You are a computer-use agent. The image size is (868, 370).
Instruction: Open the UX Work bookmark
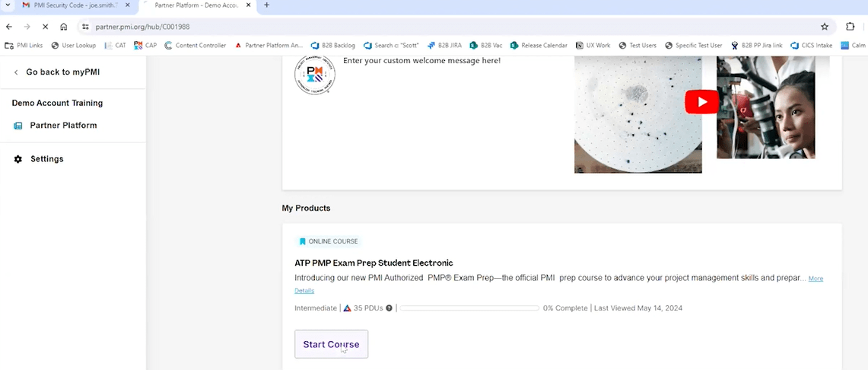pyautogui.click(x=593, y=46)
